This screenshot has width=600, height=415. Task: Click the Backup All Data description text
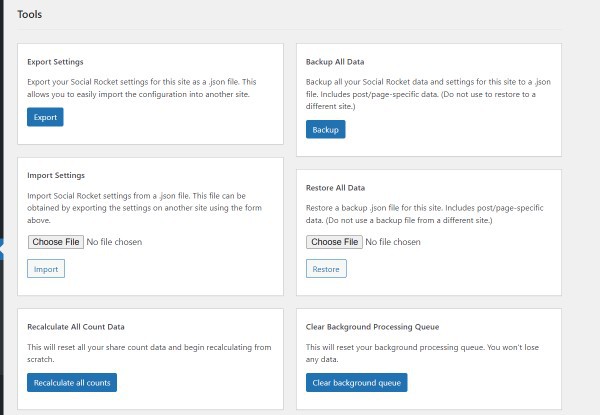pos(428,94)
